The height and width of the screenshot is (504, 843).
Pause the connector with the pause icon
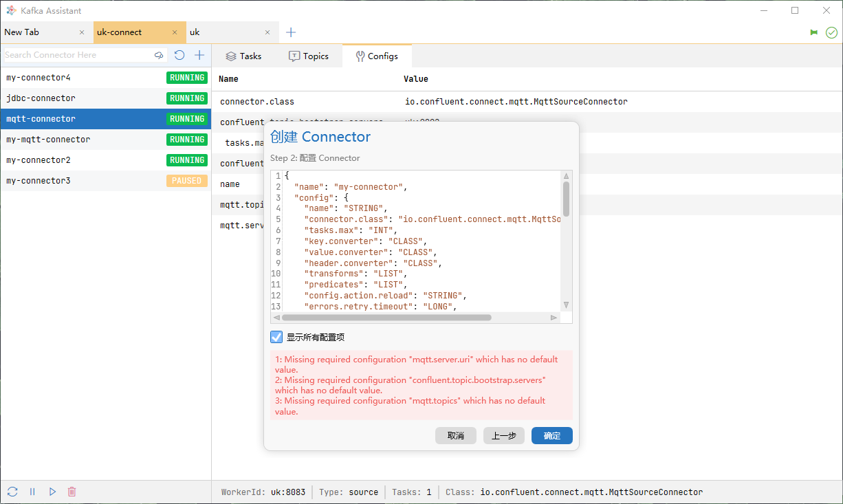click(32, 491)
